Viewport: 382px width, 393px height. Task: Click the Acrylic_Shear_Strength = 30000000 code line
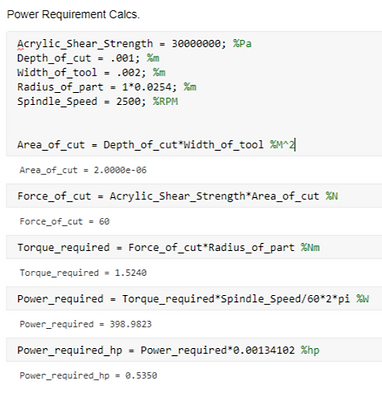(x=134, y=44)
